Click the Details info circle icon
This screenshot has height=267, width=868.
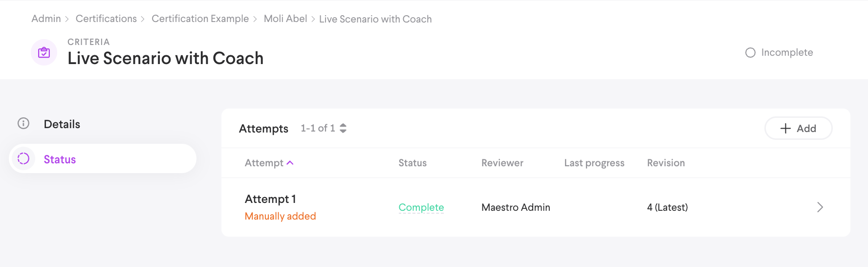[x=23, y=123]
